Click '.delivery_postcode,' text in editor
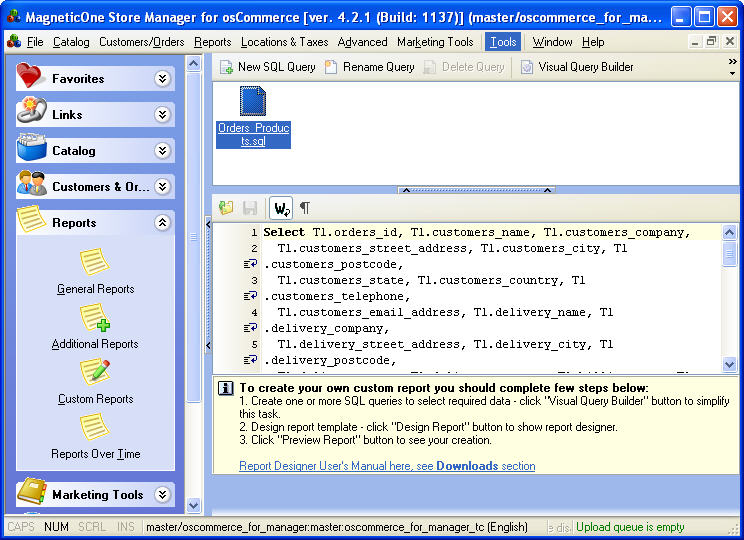This screenshot has height=540, width=744. [x=330, y=360]
